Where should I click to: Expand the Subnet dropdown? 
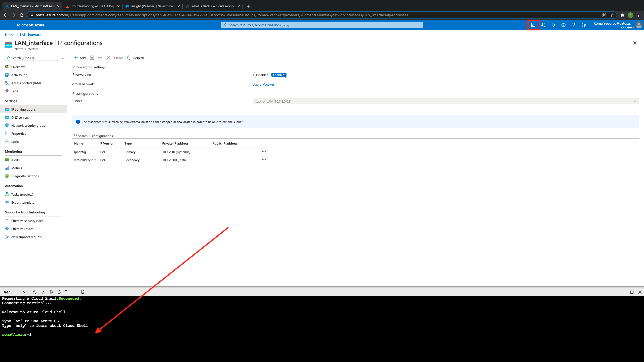click(x=446, y=101)
